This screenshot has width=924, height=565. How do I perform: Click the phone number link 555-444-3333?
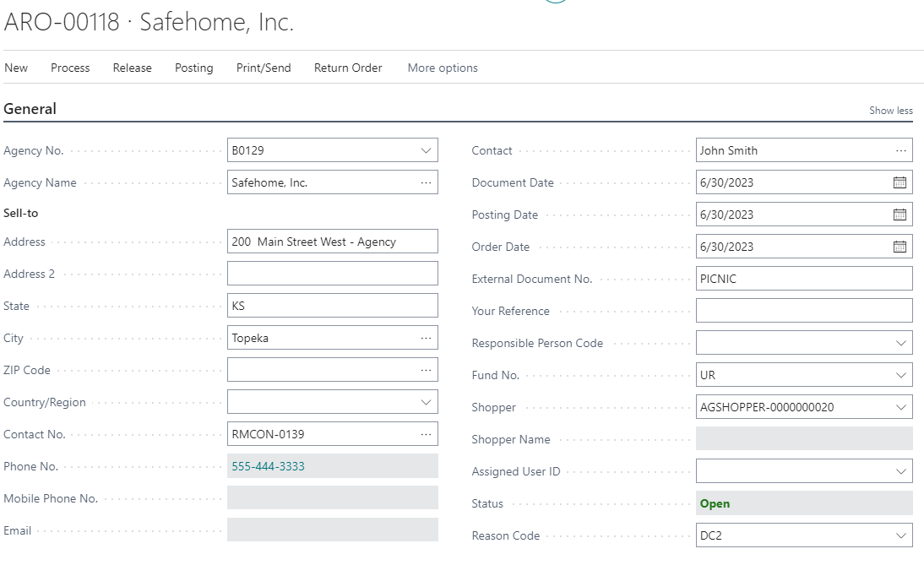pyautogui.click(x=268, y=466)
